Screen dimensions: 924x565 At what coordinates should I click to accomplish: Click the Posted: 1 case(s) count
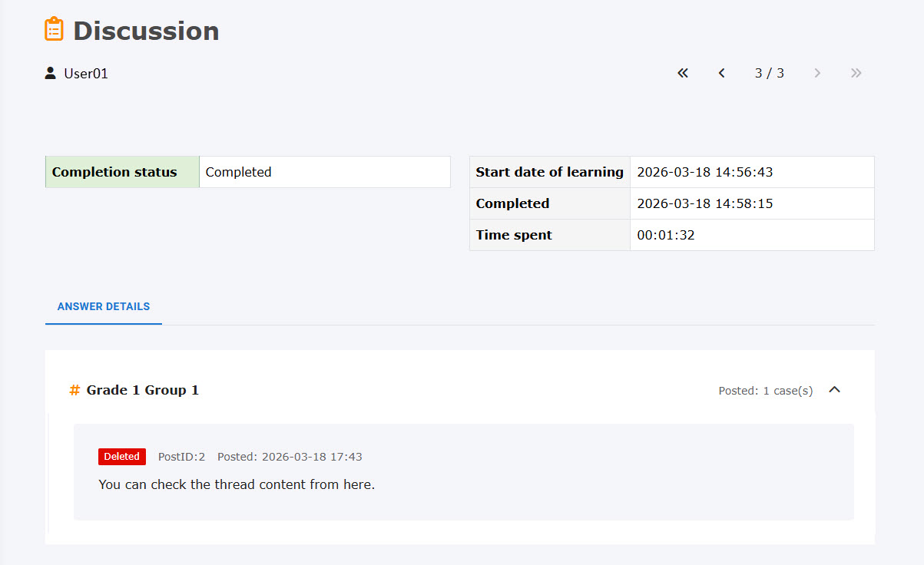tap(765, 391)
